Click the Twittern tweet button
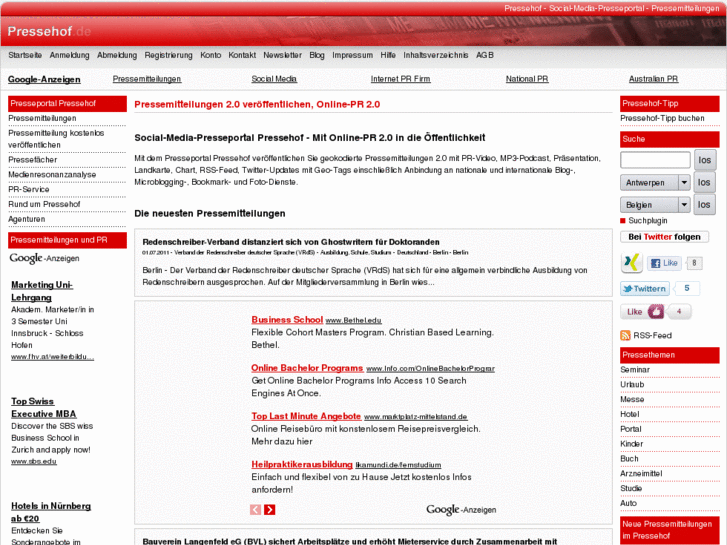 click(645, 289)
